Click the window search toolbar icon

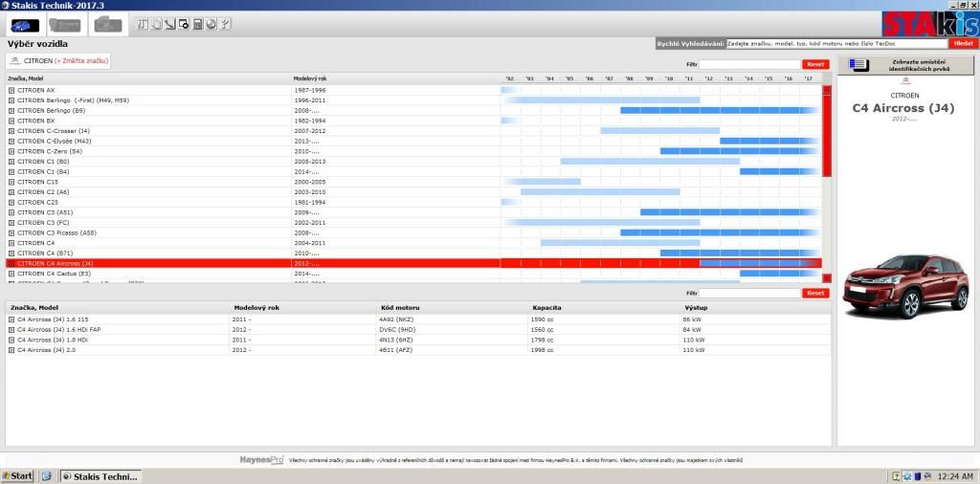(x=184, y=24)
